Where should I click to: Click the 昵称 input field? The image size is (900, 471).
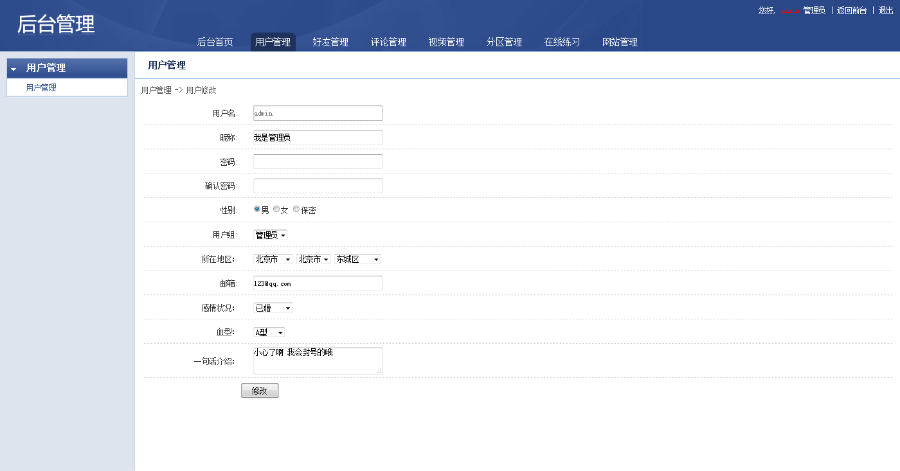(317, 137)
